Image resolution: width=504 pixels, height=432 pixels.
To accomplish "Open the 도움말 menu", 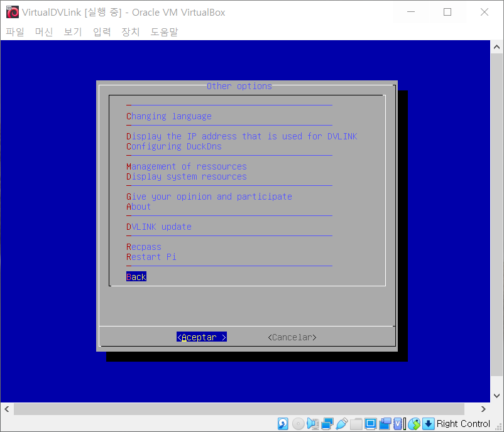I will click(164, 32).
